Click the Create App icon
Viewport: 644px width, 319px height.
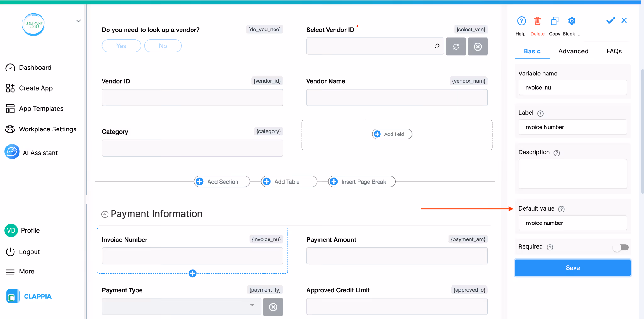pyautogui.click(x=10, y=88)
